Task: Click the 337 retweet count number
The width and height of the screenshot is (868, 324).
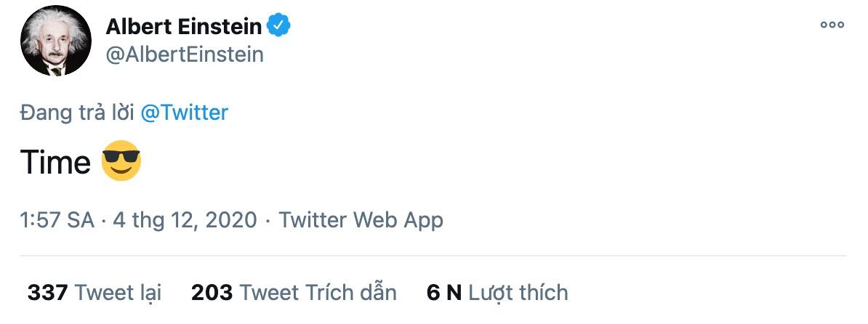Action: coord(47,293)
